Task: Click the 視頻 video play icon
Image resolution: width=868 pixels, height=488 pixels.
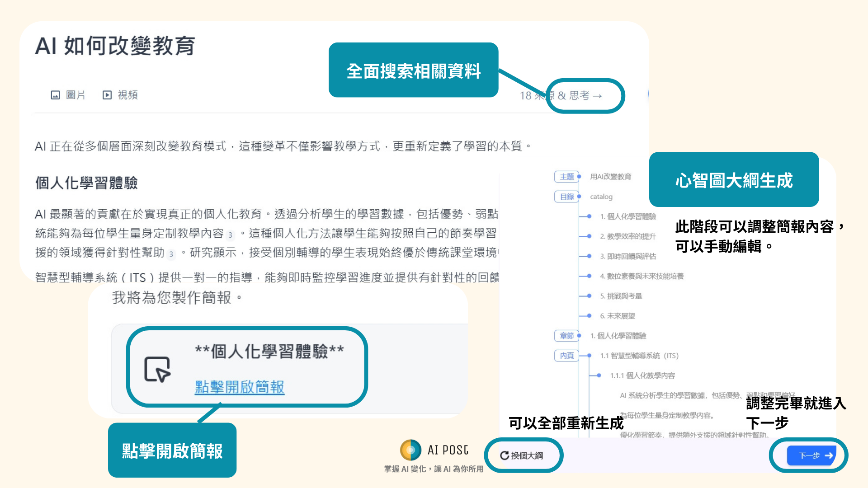Action: pyautogui.click(x=107, y=95)
